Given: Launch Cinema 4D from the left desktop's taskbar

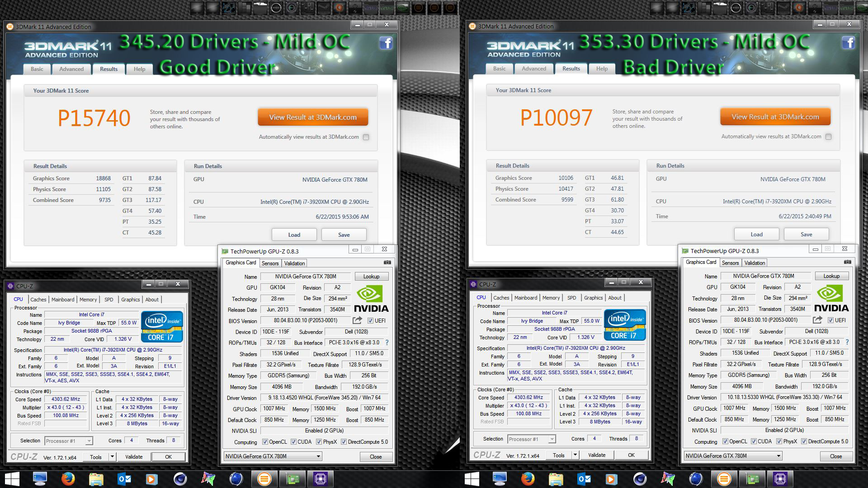Looking at the screenshot, I should click(180, 479).
